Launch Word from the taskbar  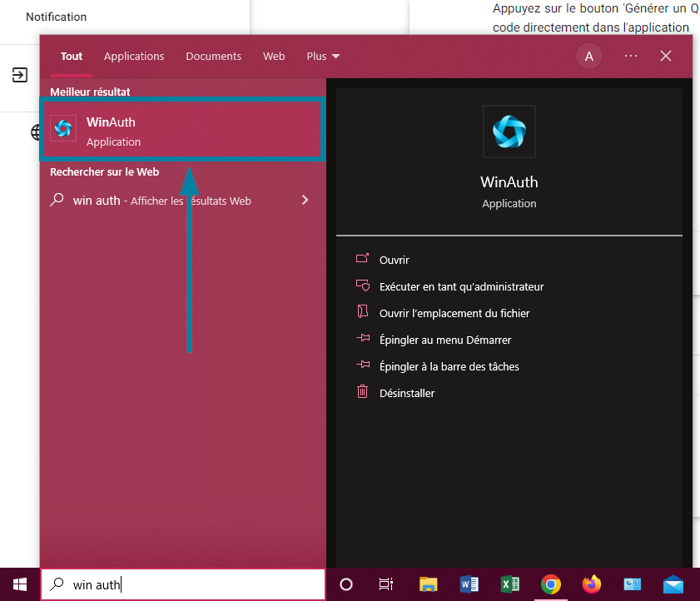coord(469,584)
